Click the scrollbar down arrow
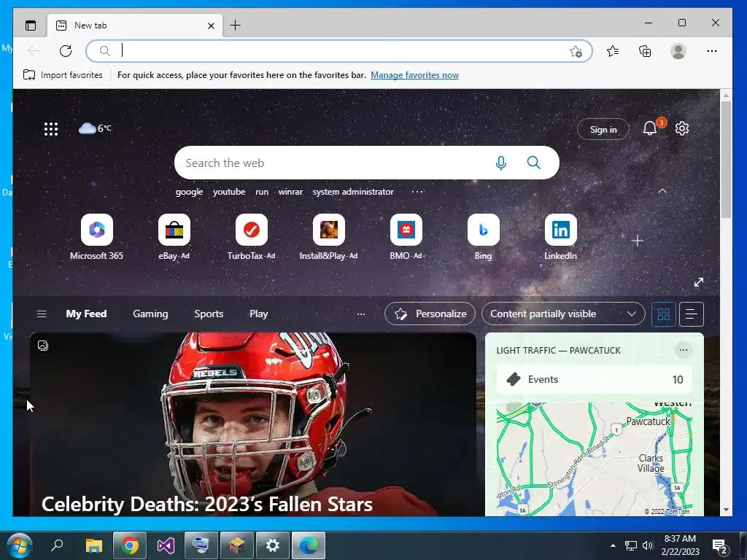747x560 pixels. click(726, 510)
